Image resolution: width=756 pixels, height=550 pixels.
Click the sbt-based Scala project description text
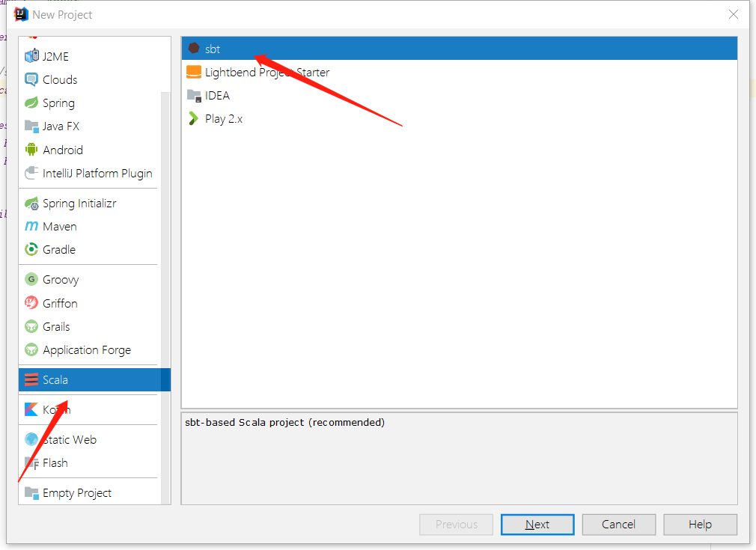coord(285,422)
